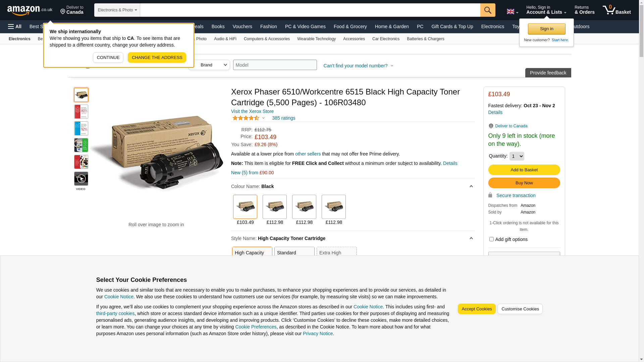Select the first Black colour swatch
This screenshot has height=362, width=644.
[245, 207]
